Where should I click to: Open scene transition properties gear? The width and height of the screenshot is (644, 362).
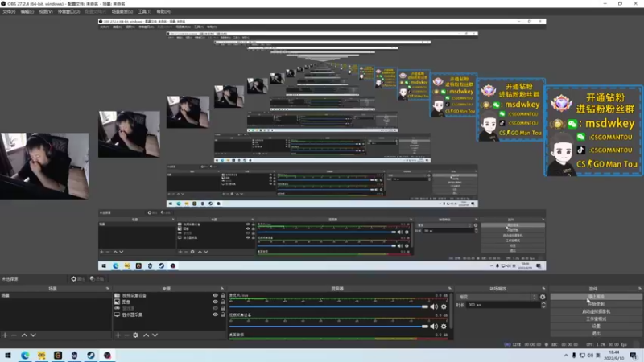543,297
